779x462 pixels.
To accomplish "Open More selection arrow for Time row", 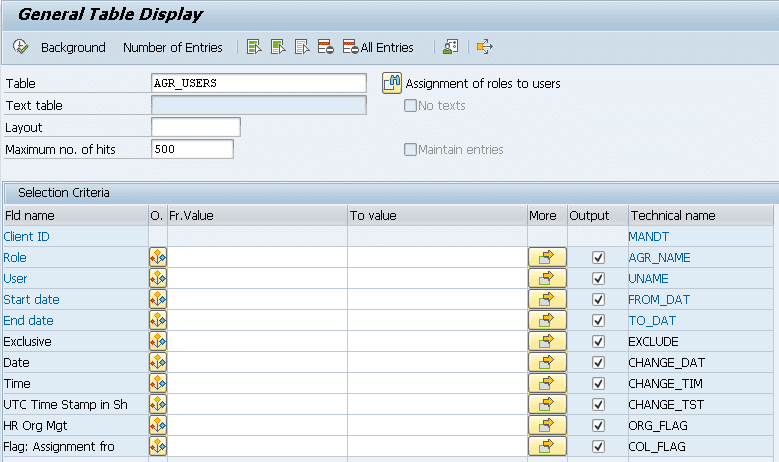I will click(x=546, y=383).
